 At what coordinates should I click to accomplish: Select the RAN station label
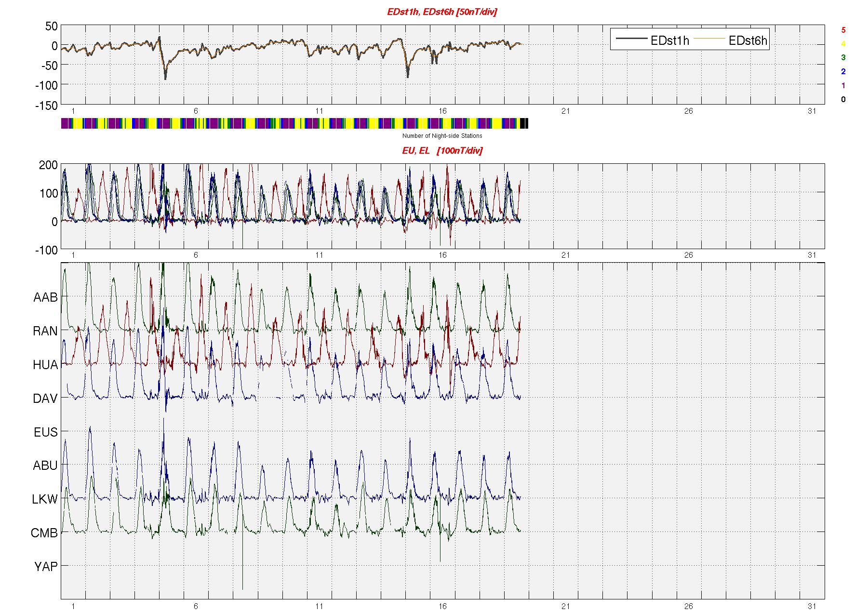pos(45,331)
